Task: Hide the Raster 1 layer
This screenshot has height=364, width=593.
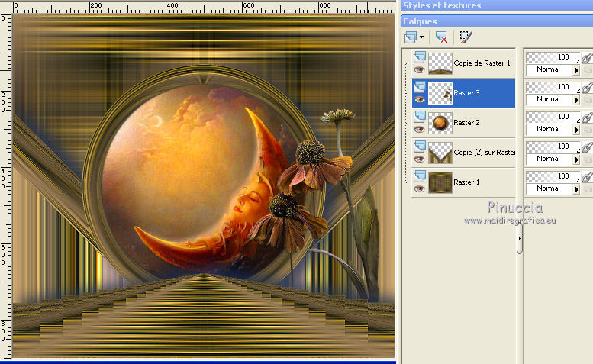Action: (x=419, y=188)
